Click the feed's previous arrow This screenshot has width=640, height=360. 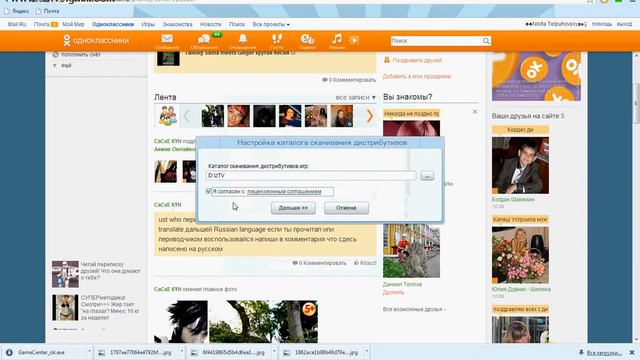click(x=186, y=116)
